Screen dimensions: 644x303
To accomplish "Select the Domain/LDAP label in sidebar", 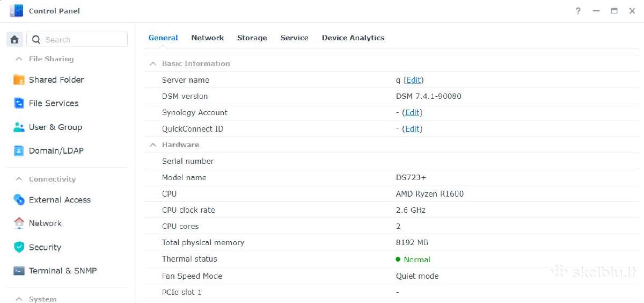I will [56, 151].
